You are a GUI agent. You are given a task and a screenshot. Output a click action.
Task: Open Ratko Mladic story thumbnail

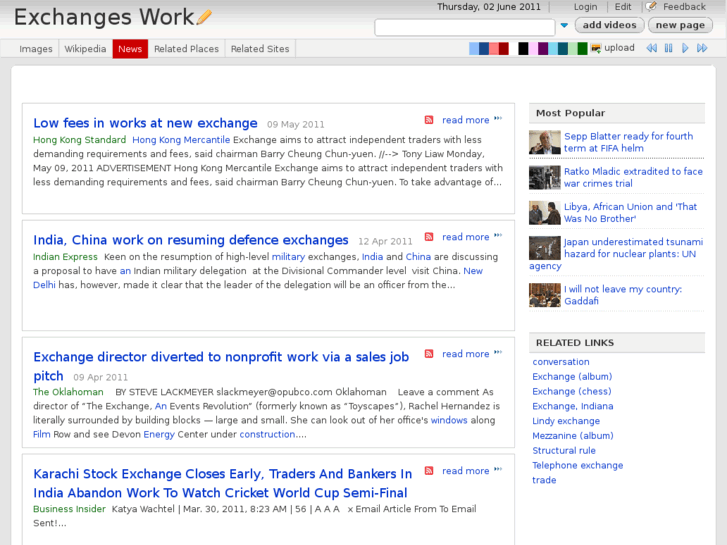pyautogui.click(x=545, y=178)
